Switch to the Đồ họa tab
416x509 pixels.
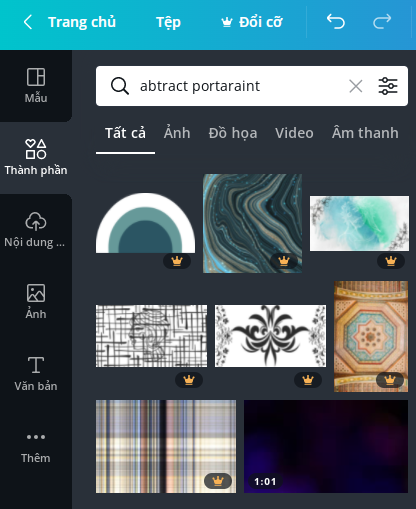click(233, 133)
